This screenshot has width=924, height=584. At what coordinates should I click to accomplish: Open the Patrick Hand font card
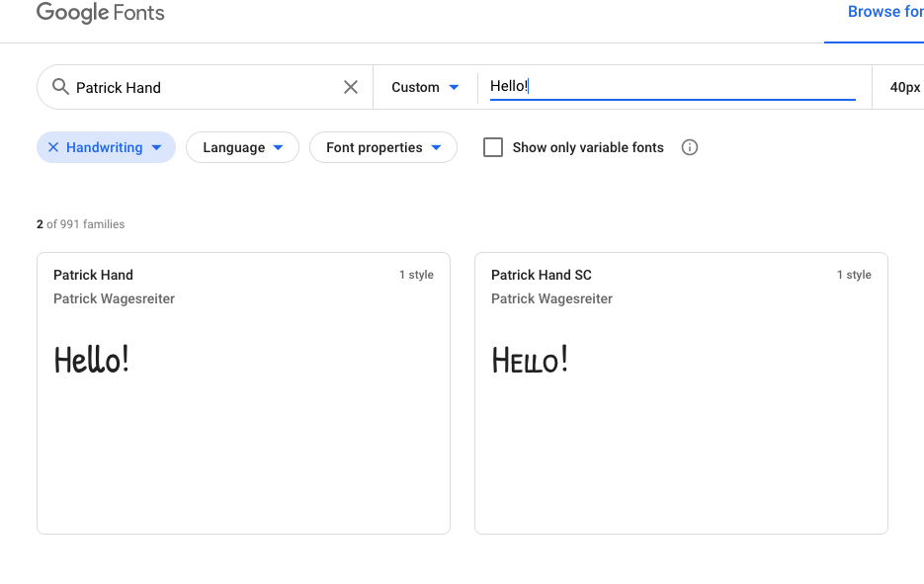[x=243, y=393]
